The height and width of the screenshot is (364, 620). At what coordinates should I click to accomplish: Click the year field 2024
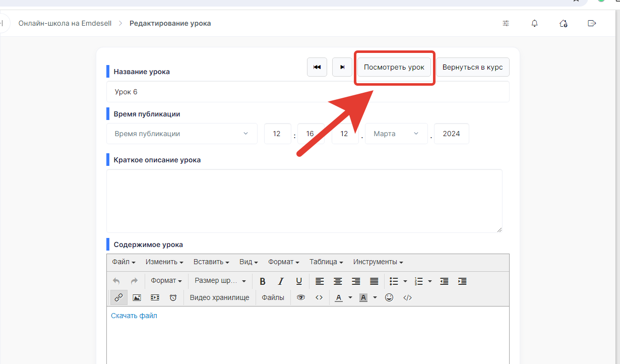pyautogui.click(x=452, y=134)
